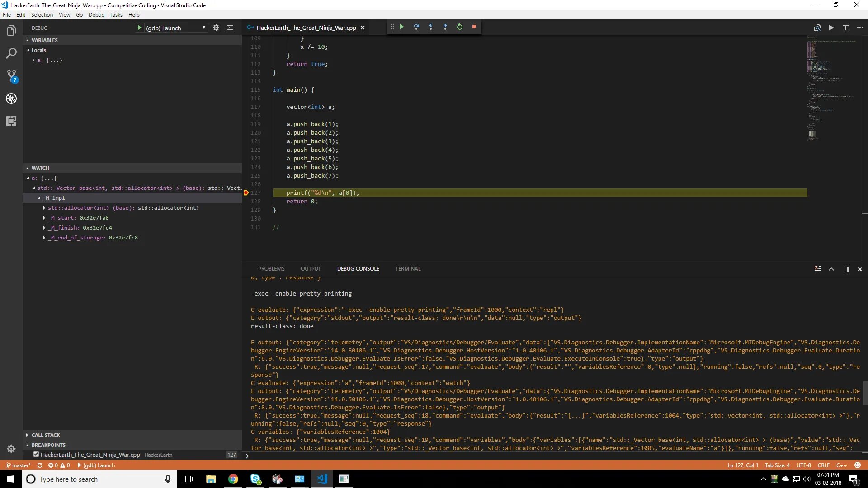Click the Continue debug button

tap(401, 27)
